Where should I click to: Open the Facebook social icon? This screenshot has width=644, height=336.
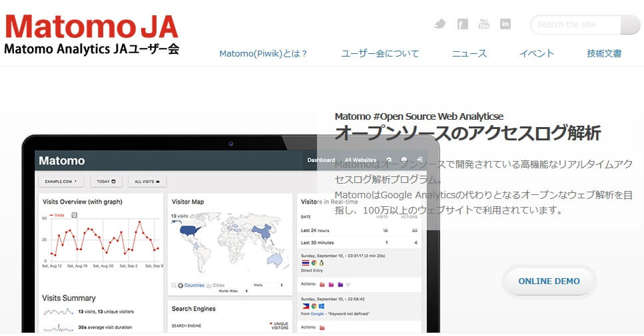462,24
